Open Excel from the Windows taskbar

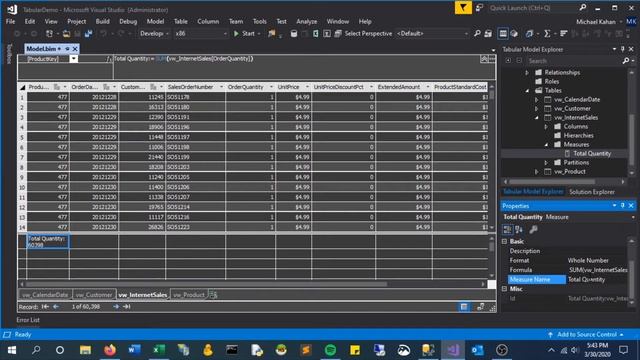(159, 350)
